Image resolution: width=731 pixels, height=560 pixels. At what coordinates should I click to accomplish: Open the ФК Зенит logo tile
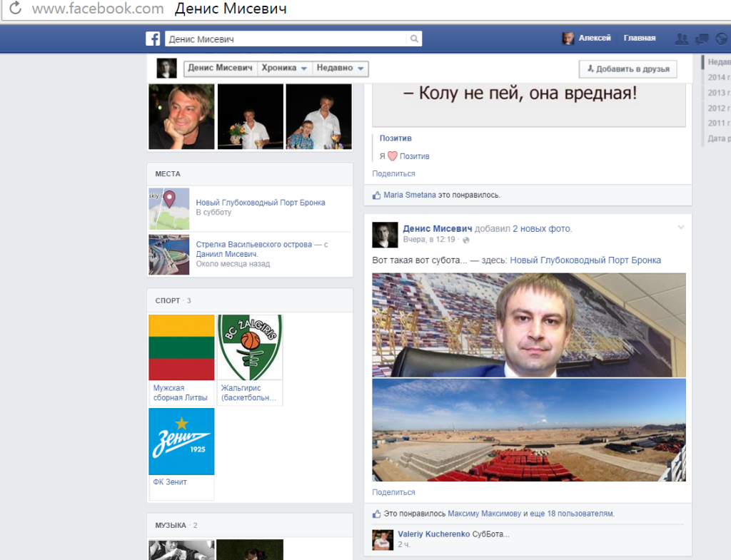point(181,441)
